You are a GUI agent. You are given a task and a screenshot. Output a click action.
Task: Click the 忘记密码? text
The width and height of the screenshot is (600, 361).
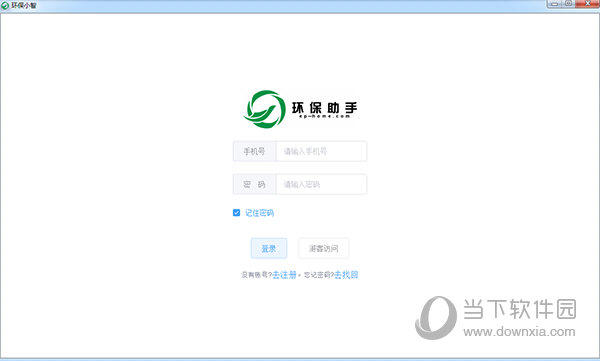tap(319, 275)
